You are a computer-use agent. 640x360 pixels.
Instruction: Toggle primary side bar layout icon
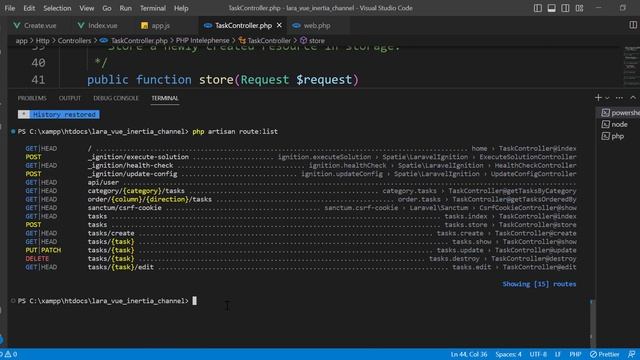point(538,8)
